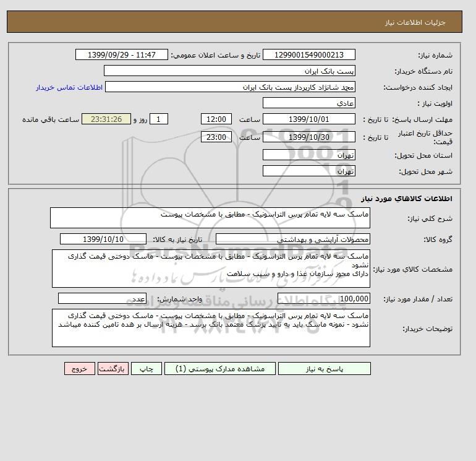Screen dimensions: 476x461
Task: Click the announcement date field 1399/09/29 - 11:47
Action: tap(121, 54)
